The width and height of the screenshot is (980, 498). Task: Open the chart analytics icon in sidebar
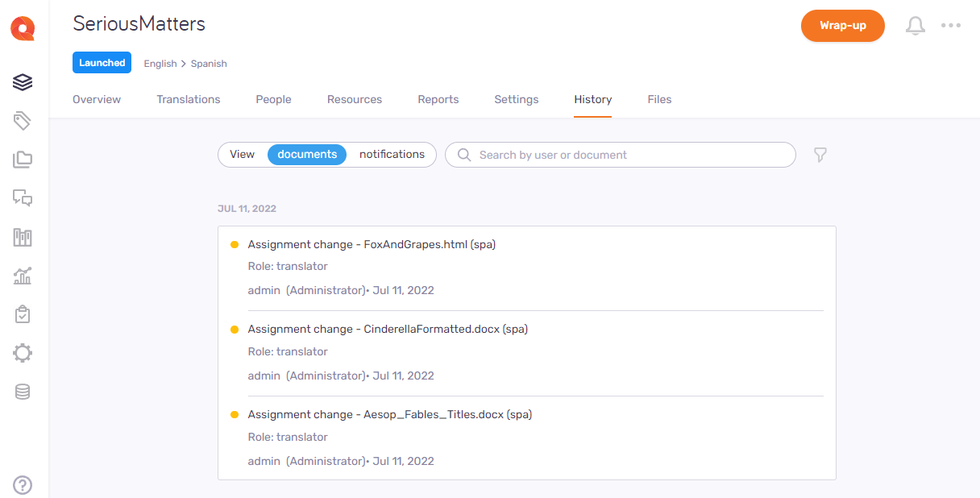point(23,276)
